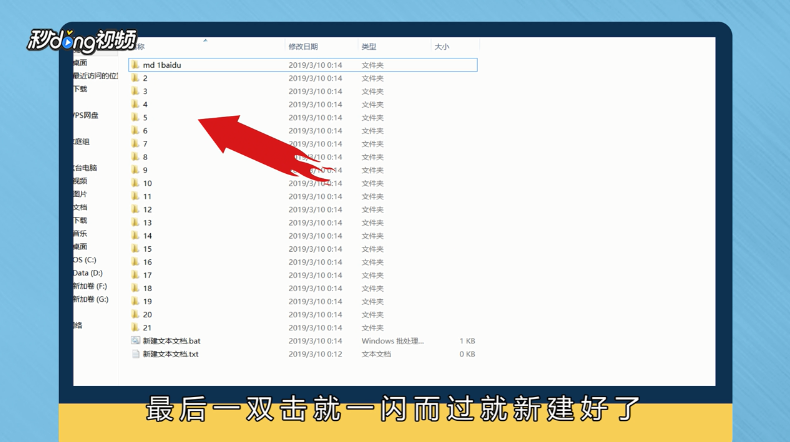Select the folder named md 1baidu

pos(303,65)
